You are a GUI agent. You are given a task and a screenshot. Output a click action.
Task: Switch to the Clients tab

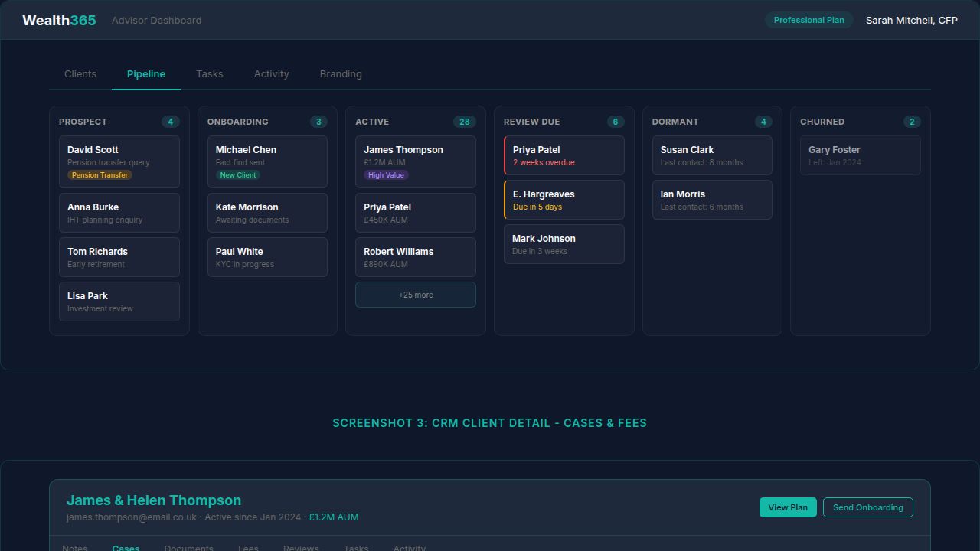(80, 73)
